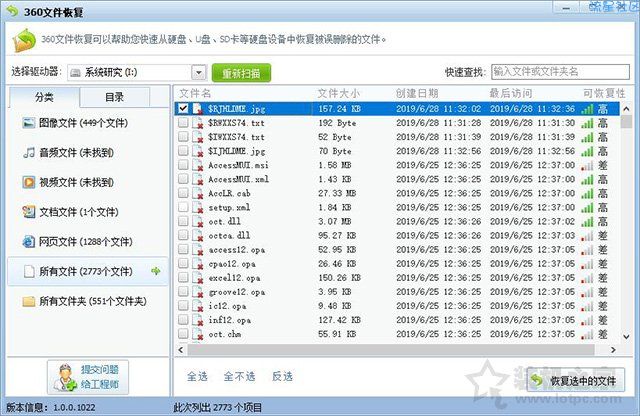
Task: Click the 全选 link
Action: 198,376
